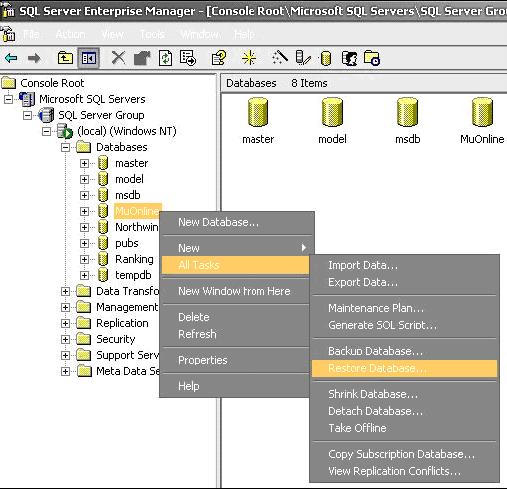
Task: Click the Refresh toolbar icon
Action: click(x=165, y=58)
